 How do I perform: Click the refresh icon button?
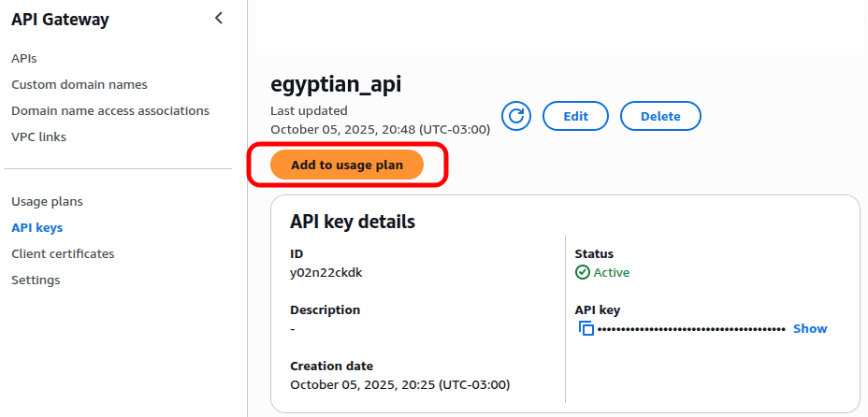(x=516, y=116)
